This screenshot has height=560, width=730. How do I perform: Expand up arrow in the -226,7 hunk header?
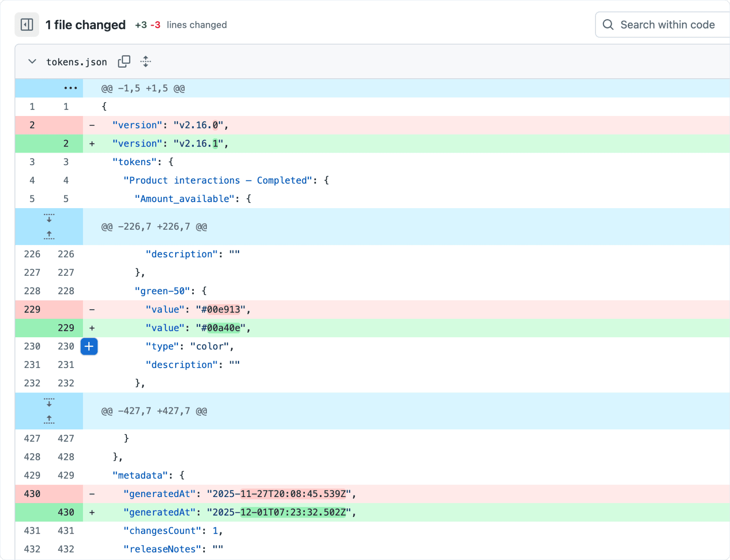click(49, 235)
